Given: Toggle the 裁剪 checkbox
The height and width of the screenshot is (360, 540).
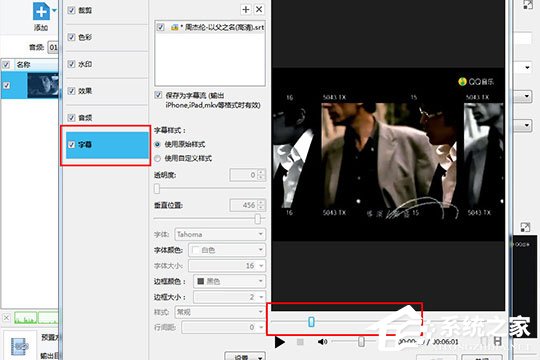Looking at the screenshot, I should 71,10.
